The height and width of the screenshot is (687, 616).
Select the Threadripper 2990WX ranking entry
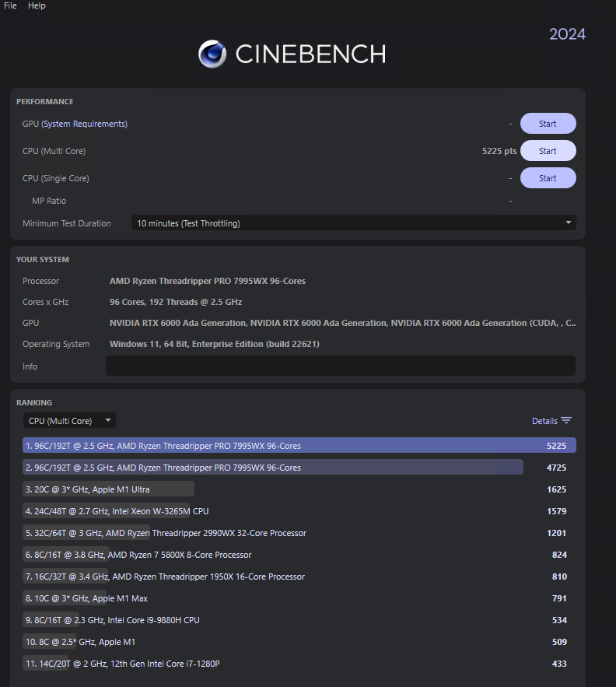[165, 533]
